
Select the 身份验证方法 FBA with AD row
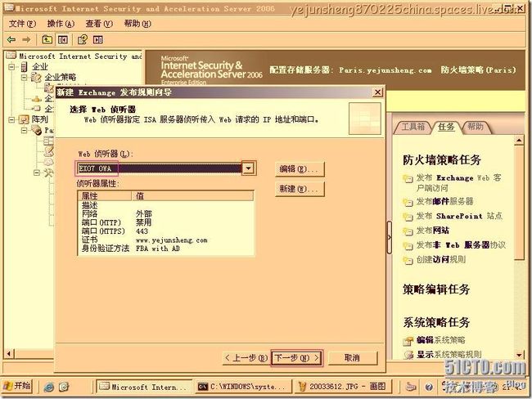(165, 249)
